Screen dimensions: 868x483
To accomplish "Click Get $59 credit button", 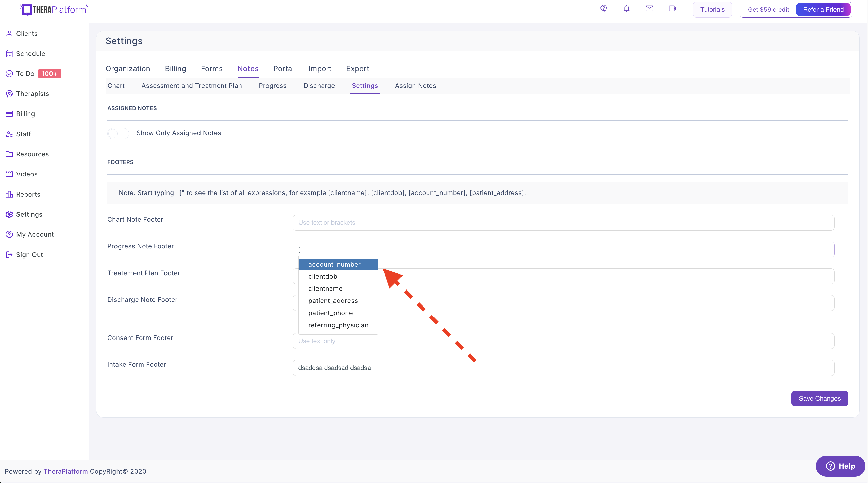I will (x=768, y=9).
